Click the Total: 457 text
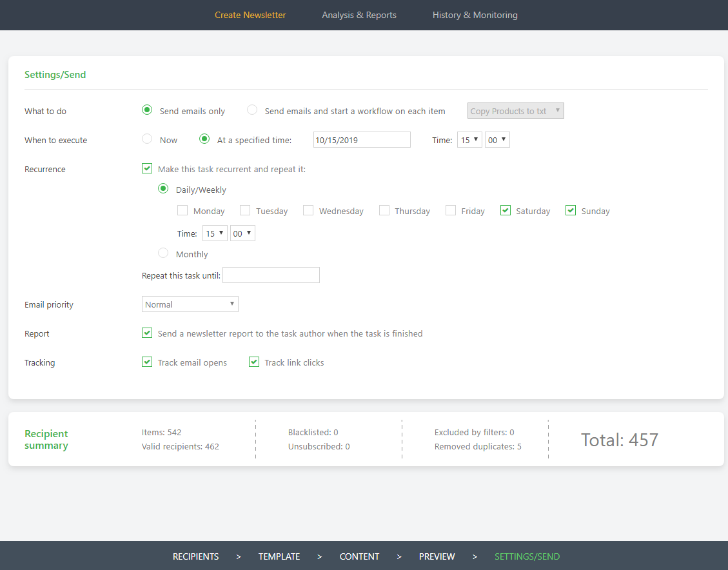 click(x=620, y=440)
